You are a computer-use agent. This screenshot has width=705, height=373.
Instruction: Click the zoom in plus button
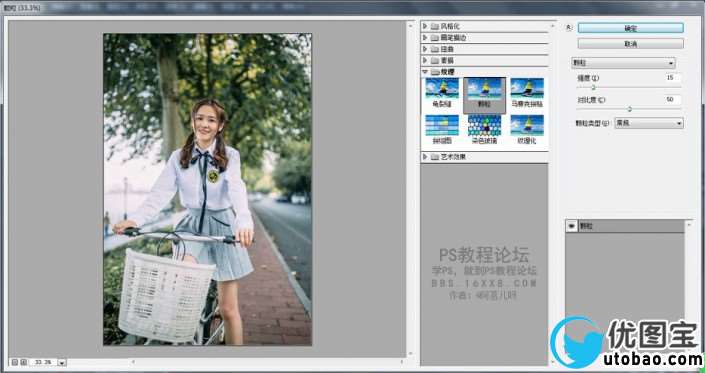(x=24, y=362)
